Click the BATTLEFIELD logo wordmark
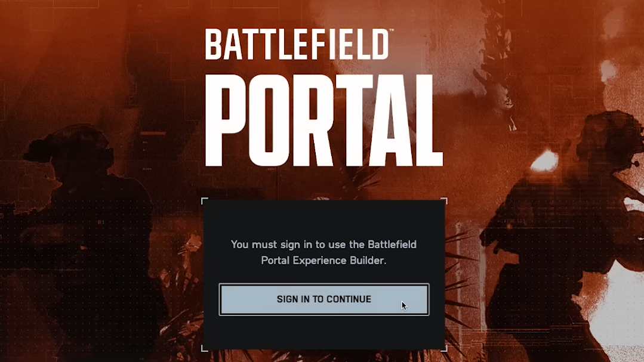 (x=297, y=44)
